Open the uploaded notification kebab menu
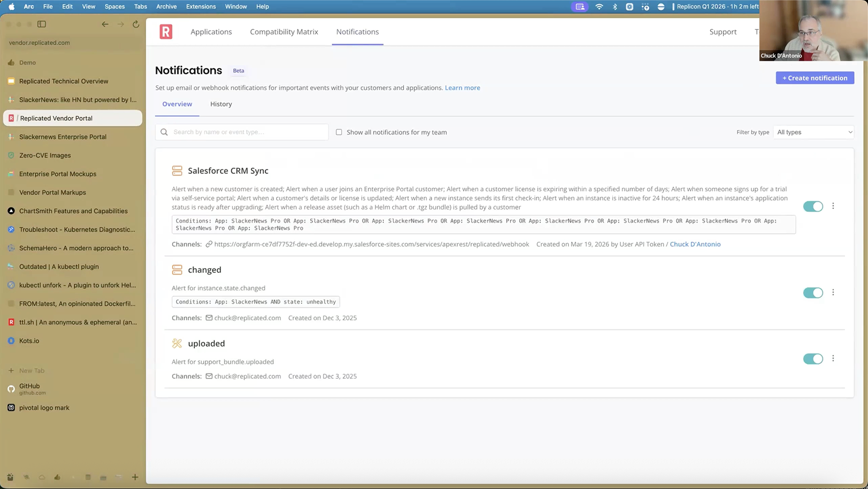Screen dimensions: 868x489 pyautogui.click(x=833, y=358)
